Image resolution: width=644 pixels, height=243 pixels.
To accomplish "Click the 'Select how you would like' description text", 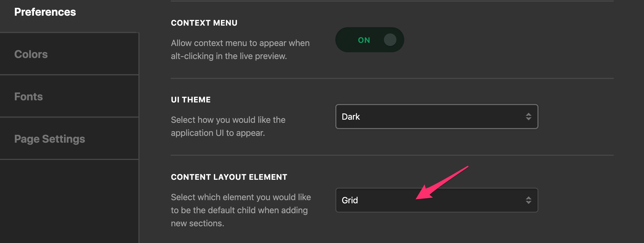I will tap(228, 126).
